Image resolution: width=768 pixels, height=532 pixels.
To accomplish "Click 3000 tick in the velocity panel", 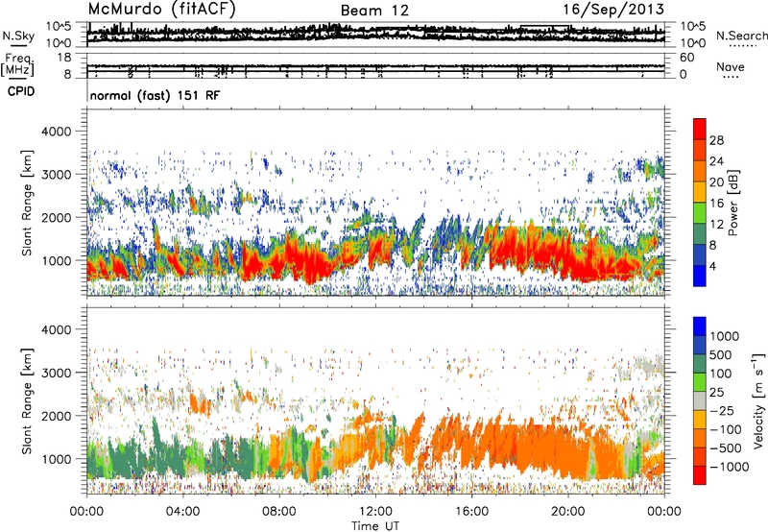I will click(57, 373).
